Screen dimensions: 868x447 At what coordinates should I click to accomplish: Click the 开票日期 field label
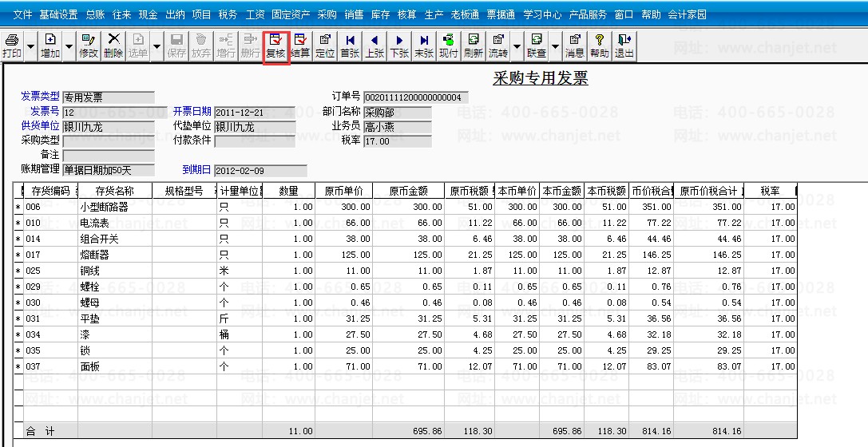click(192, 112)
